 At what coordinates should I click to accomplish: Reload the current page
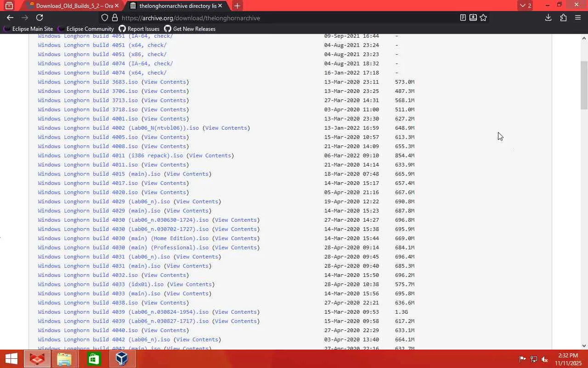click(x=40, y=17)
